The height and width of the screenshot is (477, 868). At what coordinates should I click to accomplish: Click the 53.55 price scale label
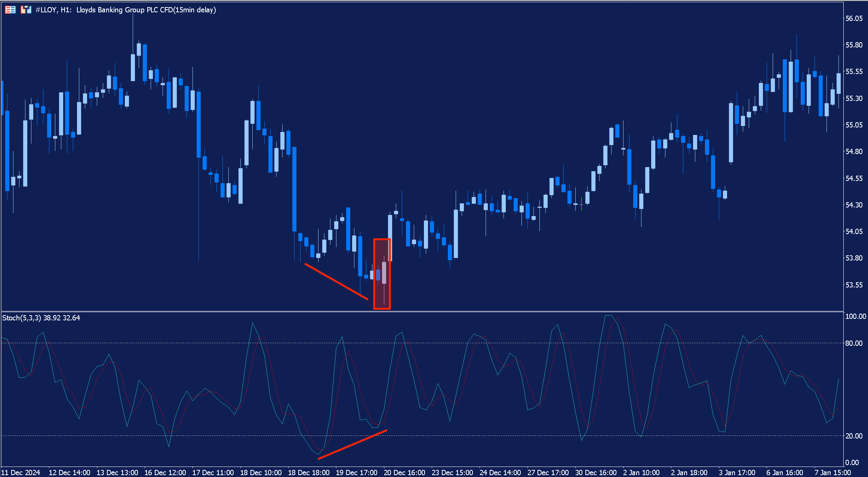pos(854,285)
